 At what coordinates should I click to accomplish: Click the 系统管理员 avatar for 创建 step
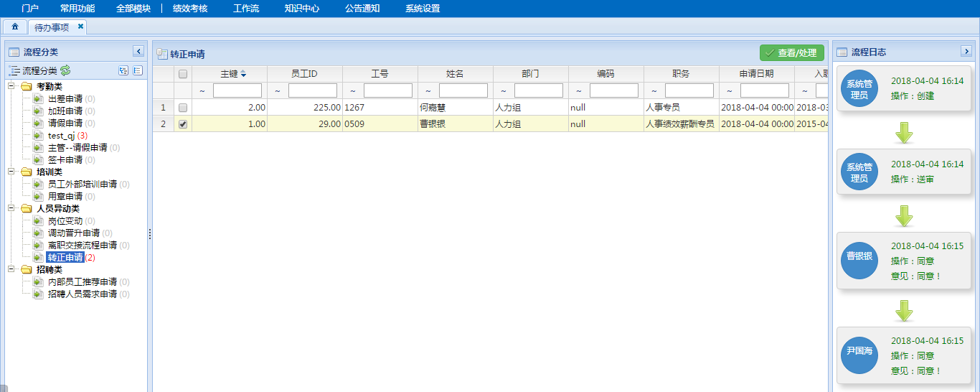pyautogui.click(x=859, y=88)
